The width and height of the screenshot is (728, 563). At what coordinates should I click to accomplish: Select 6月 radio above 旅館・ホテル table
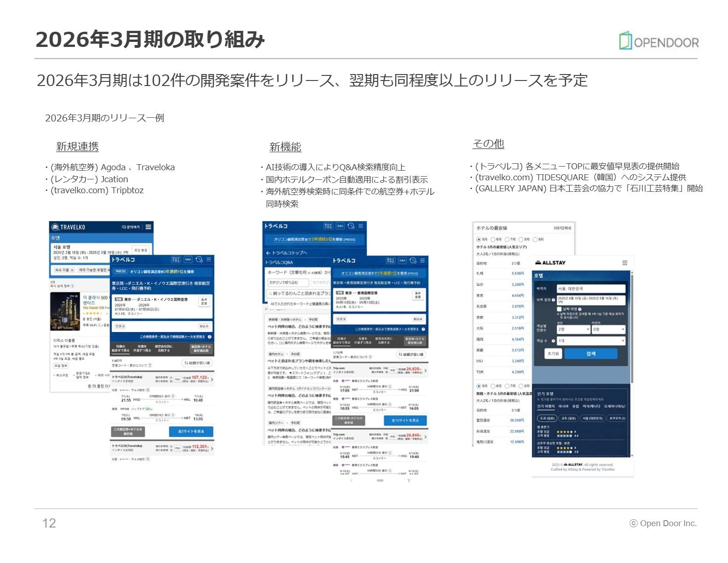coord(493,386)
